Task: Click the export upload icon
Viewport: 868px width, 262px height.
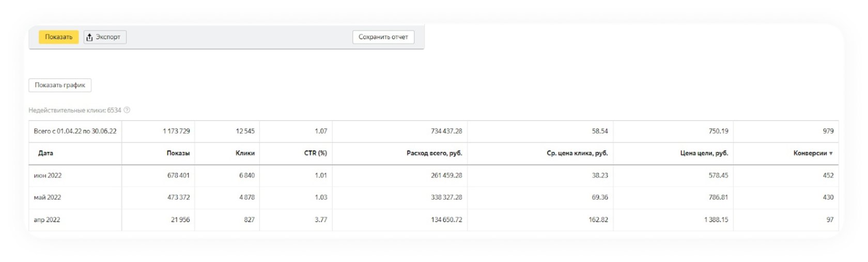Action: click(89, 37)
